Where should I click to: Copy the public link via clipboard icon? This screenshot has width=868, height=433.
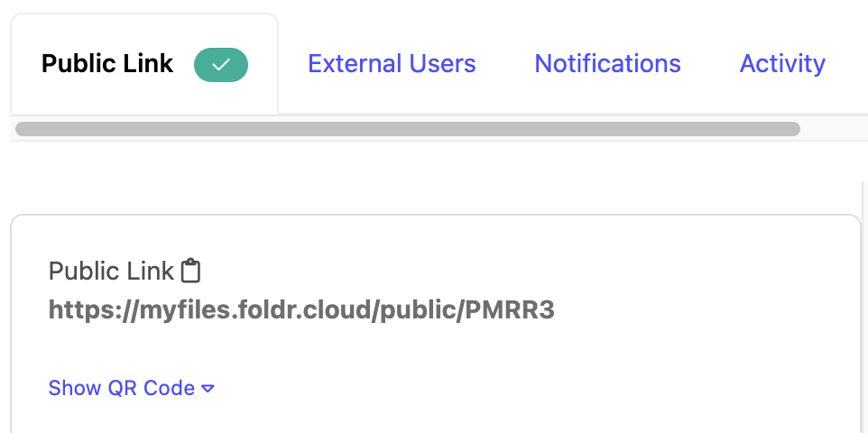(190, 271)
